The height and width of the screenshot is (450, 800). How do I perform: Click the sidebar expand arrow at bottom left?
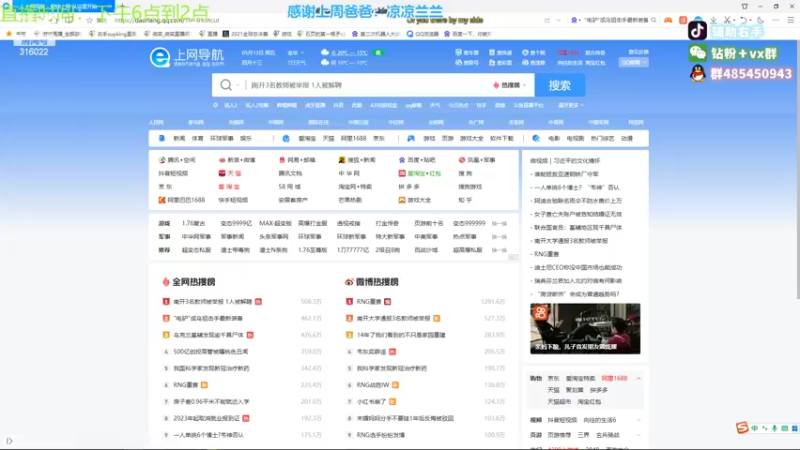click(x=9, y=441)
